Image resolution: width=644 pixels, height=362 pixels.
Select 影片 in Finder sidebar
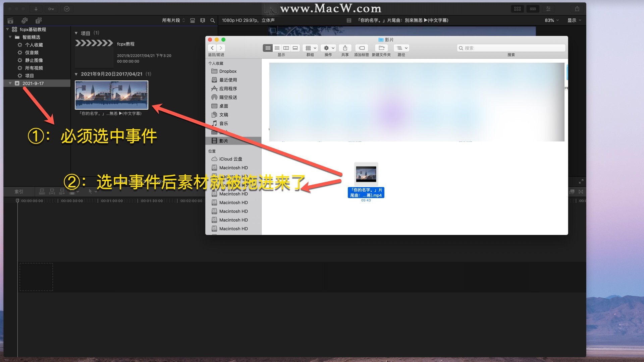click(x=223, y=141)
